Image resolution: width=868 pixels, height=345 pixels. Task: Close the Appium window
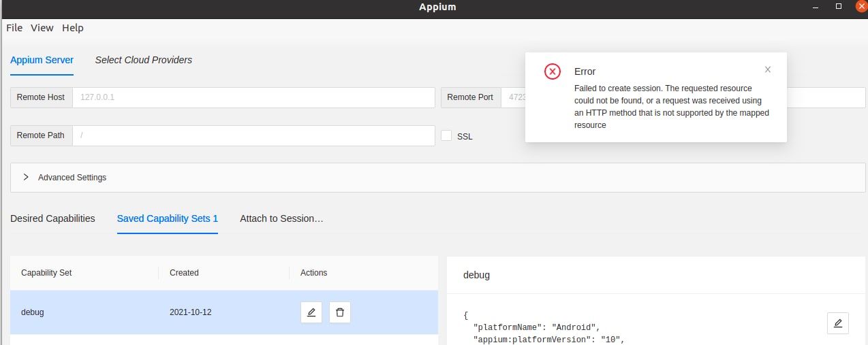pyautogui.click(x=861, y=6)
